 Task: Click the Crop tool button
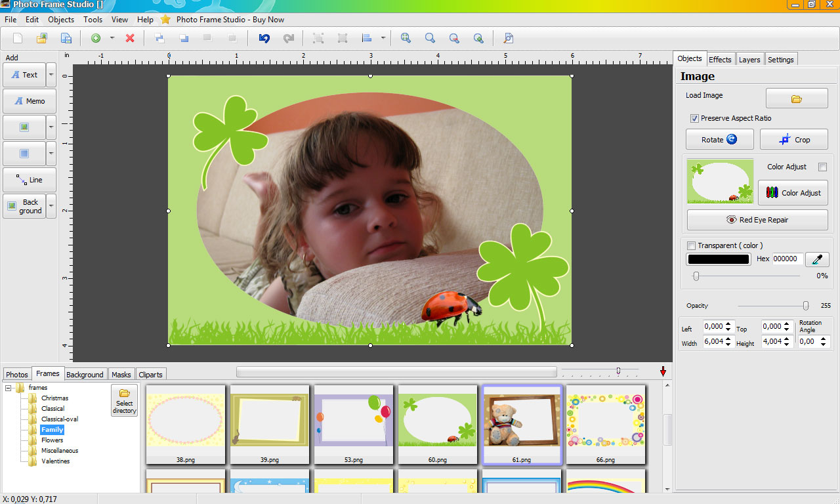coord(793,140)
